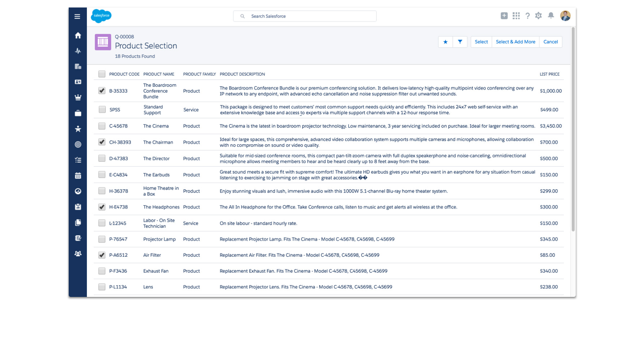The height and width of the screenshot is (343, 644).
Task: Check the P-76547 Projector Lamp checkbox
Action: [x=102, y=239]
